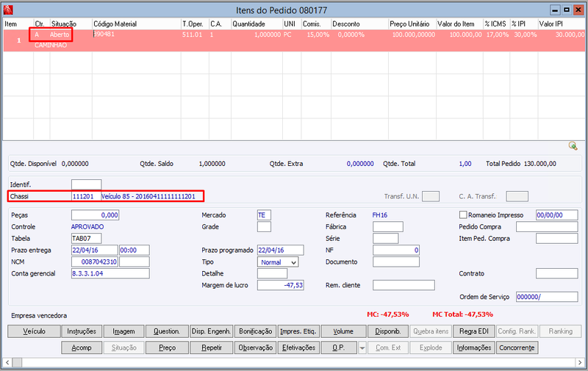The image size is (588, 371).
Task: Click the Prazo entrega date field
Action: [95, 250]
